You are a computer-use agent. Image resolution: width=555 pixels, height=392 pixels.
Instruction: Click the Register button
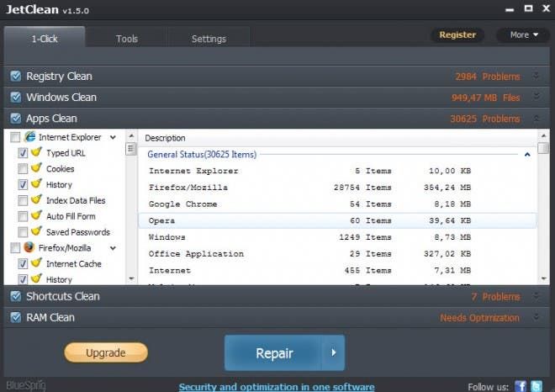(x=457, y=34)
